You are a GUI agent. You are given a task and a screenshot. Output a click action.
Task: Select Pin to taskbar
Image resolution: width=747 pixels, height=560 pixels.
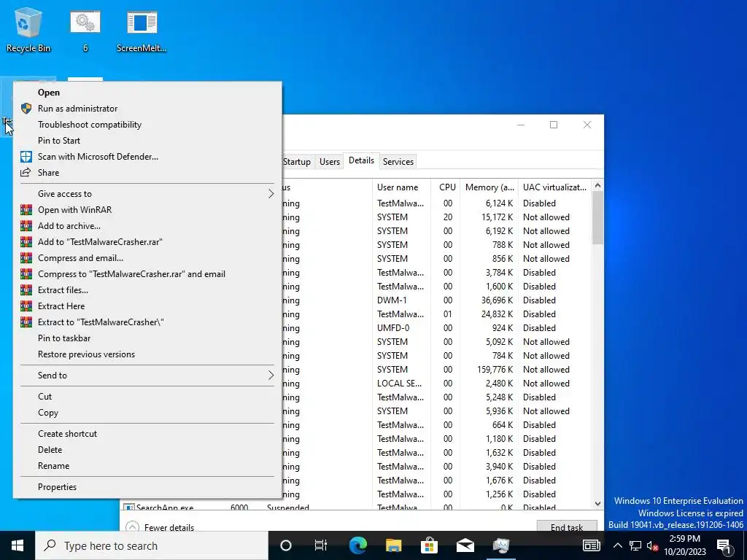click(x=147, y=338)
